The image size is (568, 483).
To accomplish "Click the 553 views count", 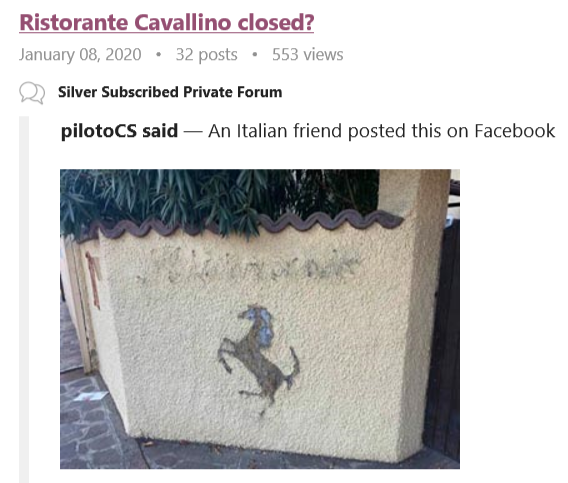I will tap(308, 55).
